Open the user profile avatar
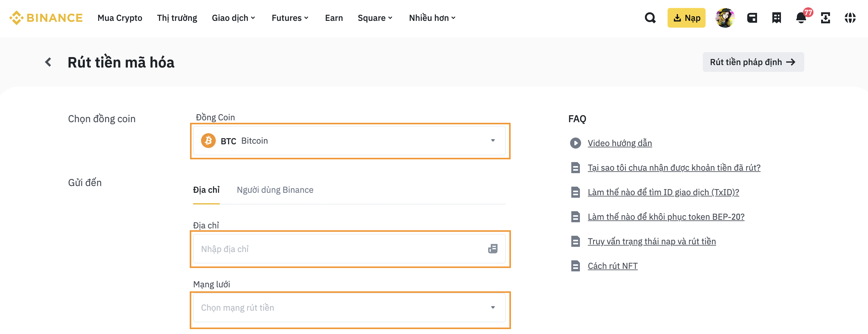 [x=725, y=18]
